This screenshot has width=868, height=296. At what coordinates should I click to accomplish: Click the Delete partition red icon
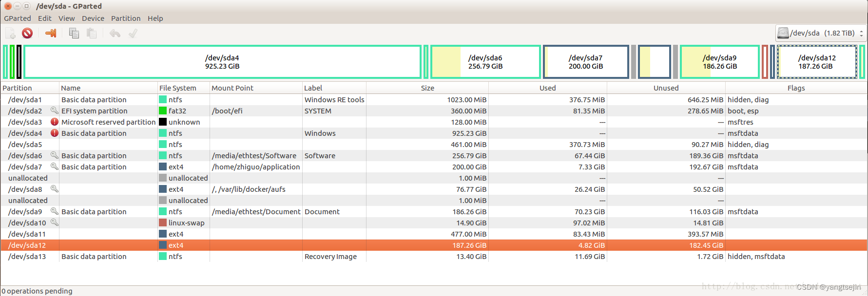(27, 33)
